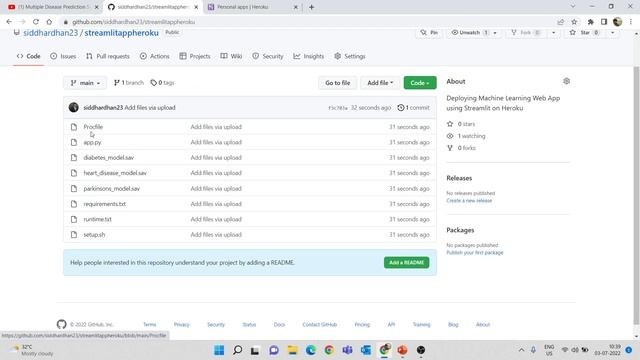Select the Code tab
640x360 pixels.
click(x=29, y=56)
